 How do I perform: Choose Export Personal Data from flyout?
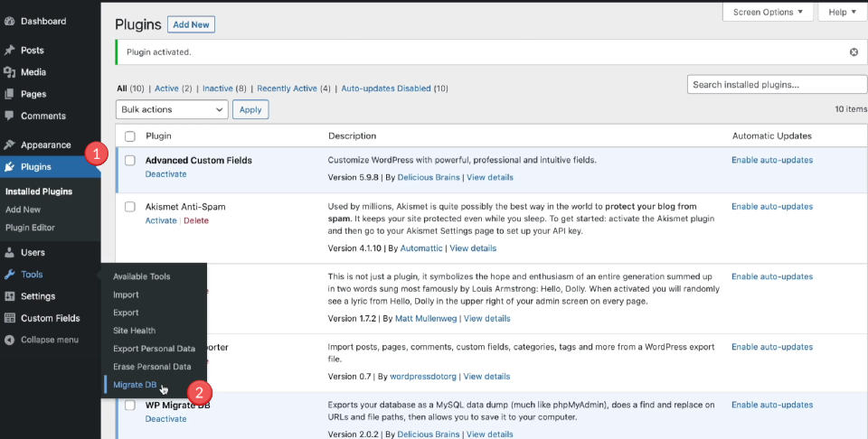(154, 349)
